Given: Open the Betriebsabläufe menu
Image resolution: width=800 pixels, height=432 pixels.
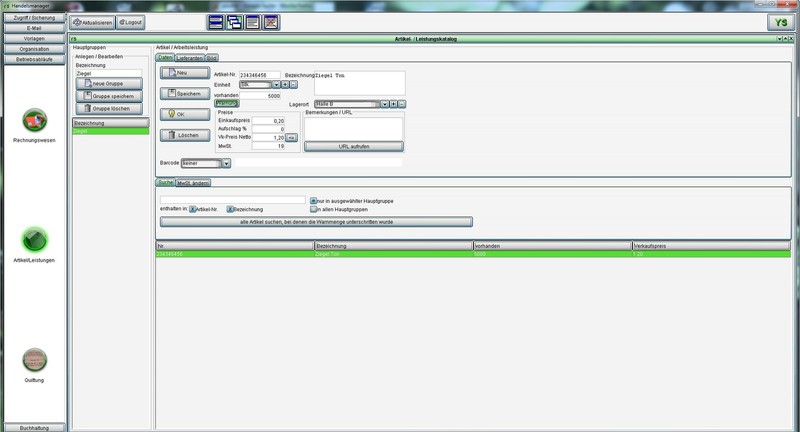Looking at the screenshot, I should 35,59.
